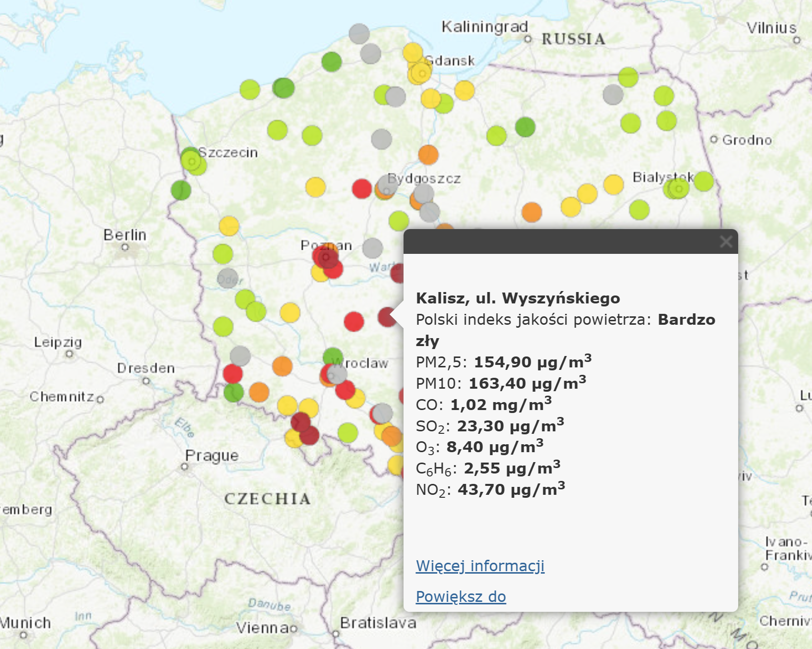Select green marker right of Bialystok label

(703, 181)
